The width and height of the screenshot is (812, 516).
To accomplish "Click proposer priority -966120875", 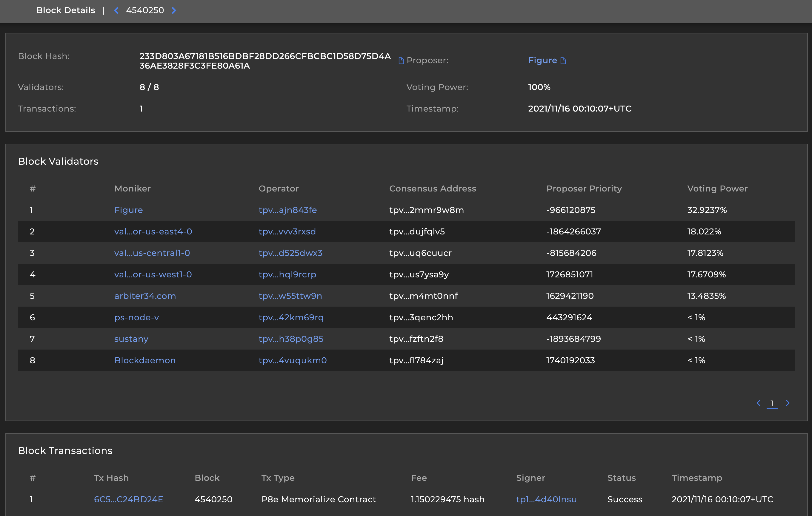I will (x=570, y=210).
